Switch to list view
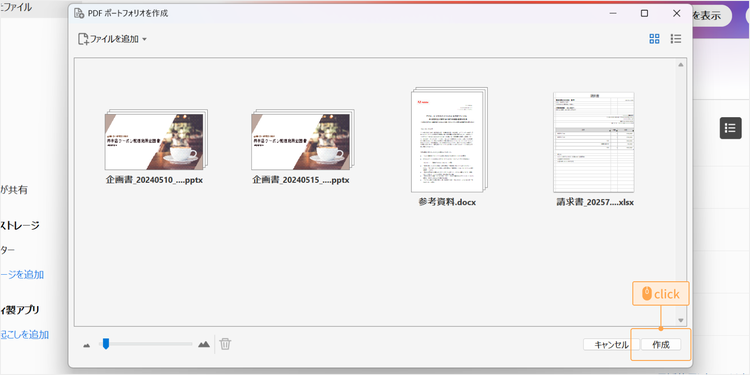This screenshot has height=375, width=750. tap(676, 39)
